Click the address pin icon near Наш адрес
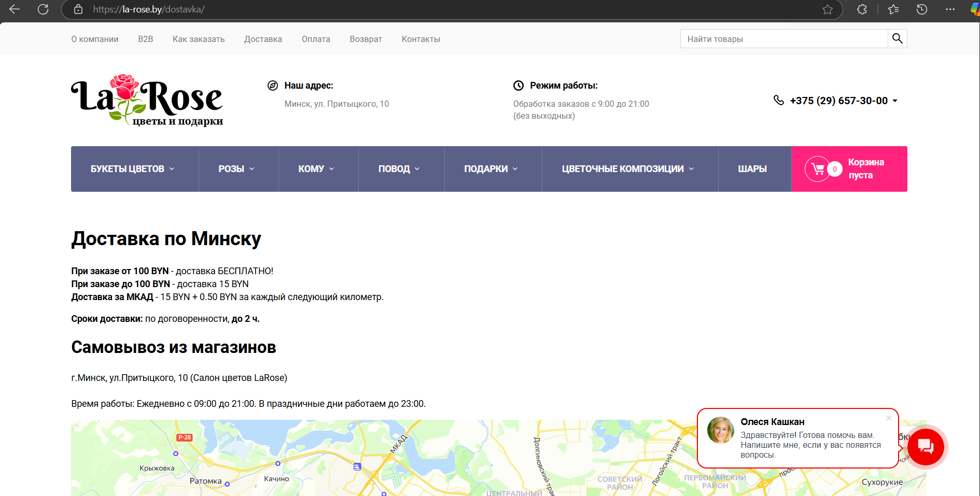 [x=273, y=86]
